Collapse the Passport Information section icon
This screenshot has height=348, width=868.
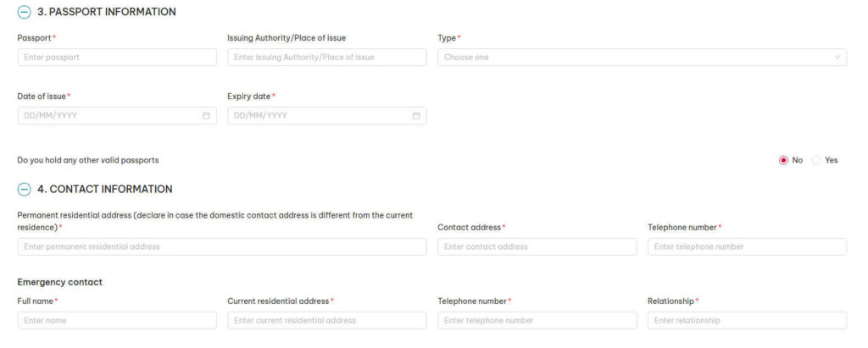24,13
